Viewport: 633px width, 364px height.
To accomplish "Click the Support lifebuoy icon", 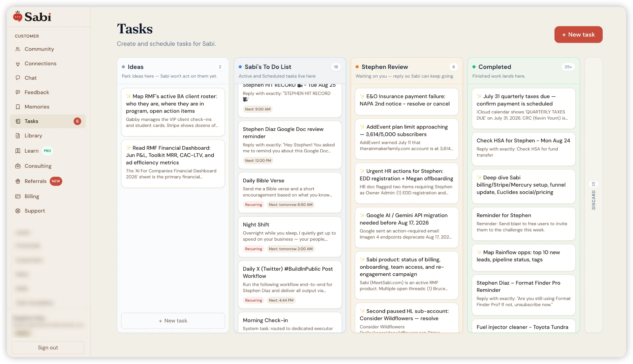I will click(18, 211).
